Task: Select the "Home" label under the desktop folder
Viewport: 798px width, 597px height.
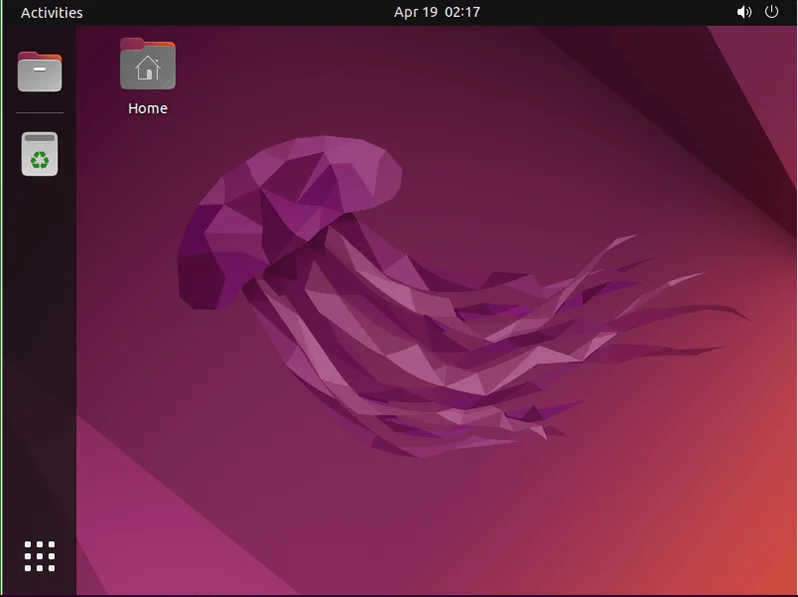Action: click(148, 108)
